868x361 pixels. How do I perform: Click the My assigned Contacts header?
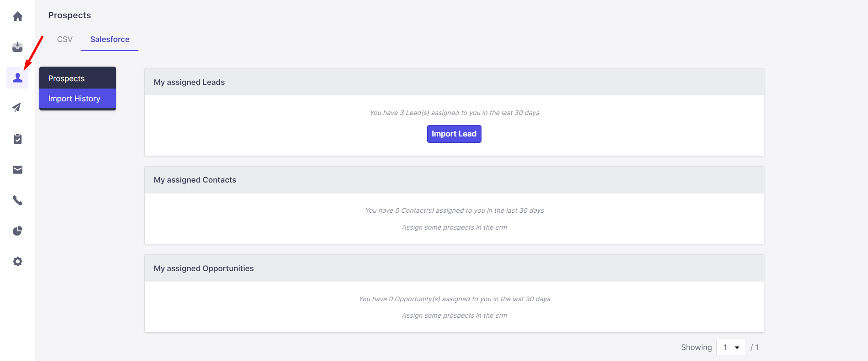pos(195,180)
